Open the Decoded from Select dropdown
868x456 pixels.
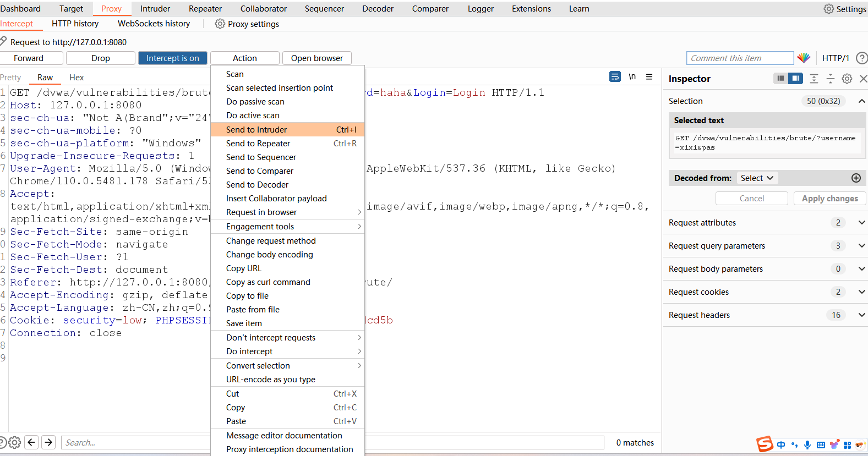click(x=757, y=178)
